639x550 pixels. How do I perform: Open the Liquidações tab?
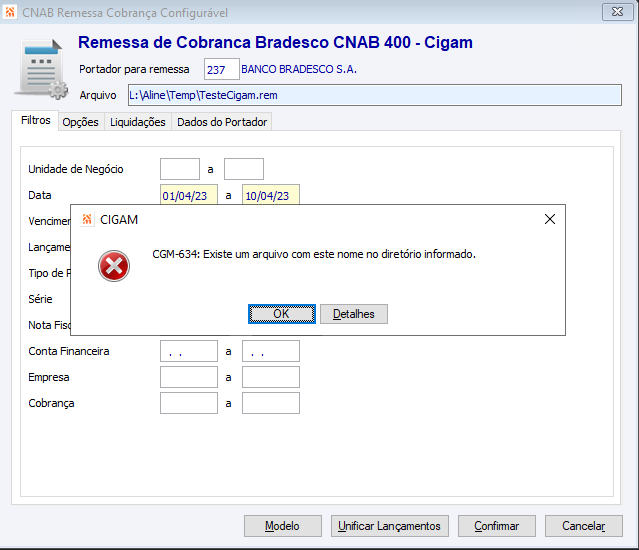pos(138,122)
